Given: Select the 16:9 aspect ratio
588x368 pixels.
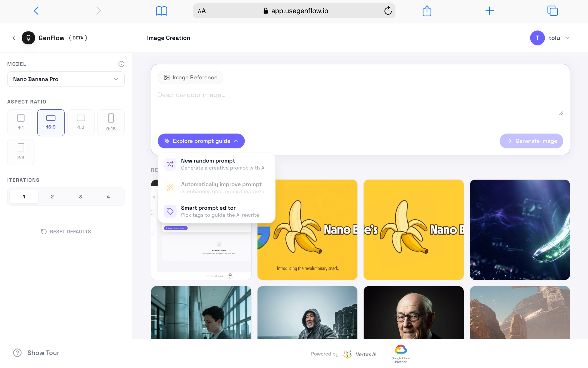Looking at the screenshot, I should coord(51,123).
